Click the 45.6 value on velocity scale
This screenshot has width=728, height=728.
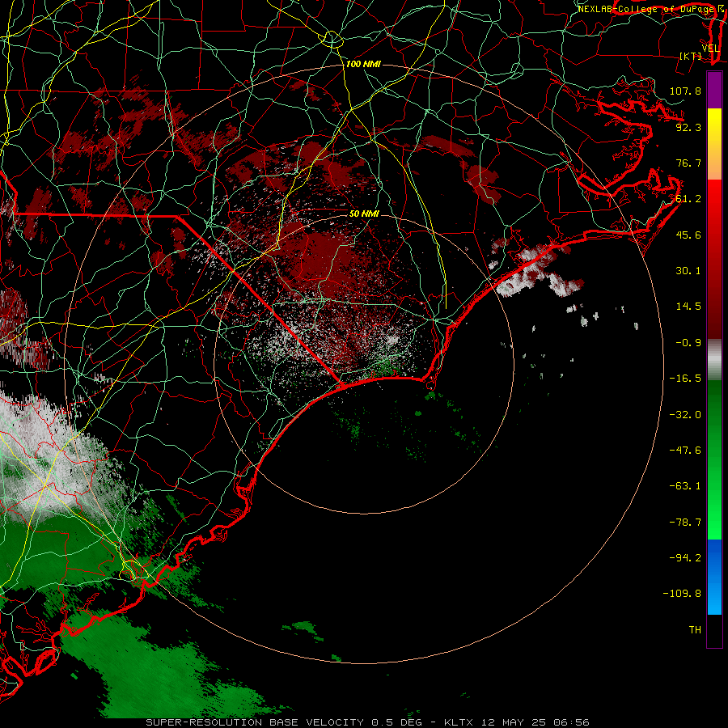coord(688,235)
